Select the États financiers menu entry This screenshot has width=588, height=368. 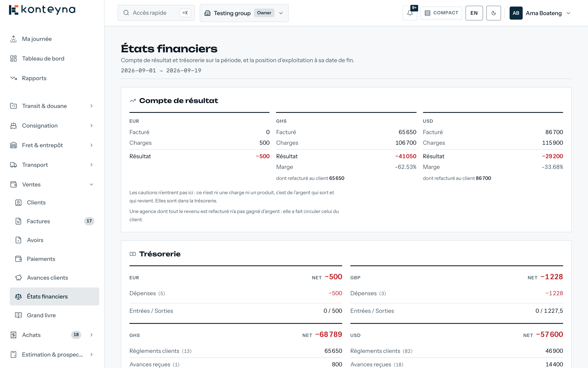pyautogui.click(x=55, y=296)
